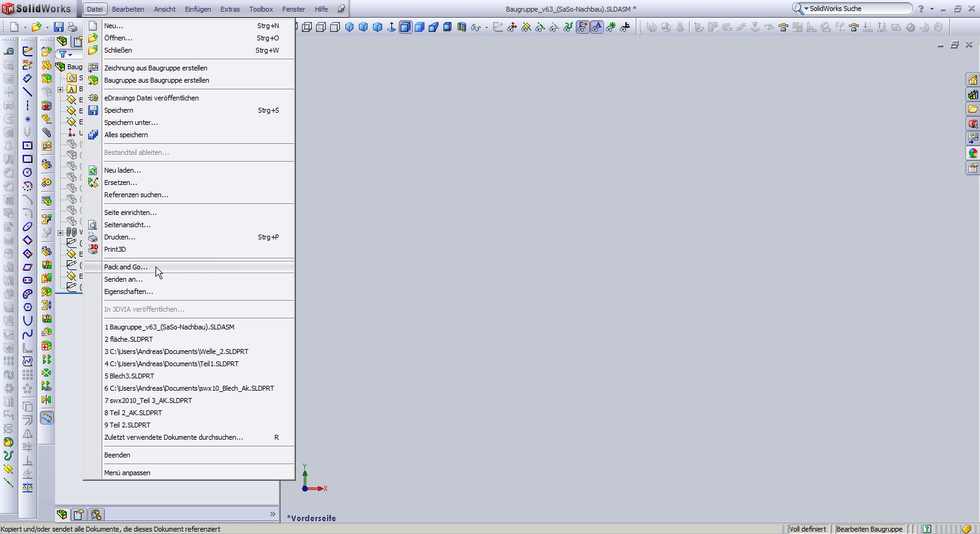Activate the Section View tool

[462, 27]
